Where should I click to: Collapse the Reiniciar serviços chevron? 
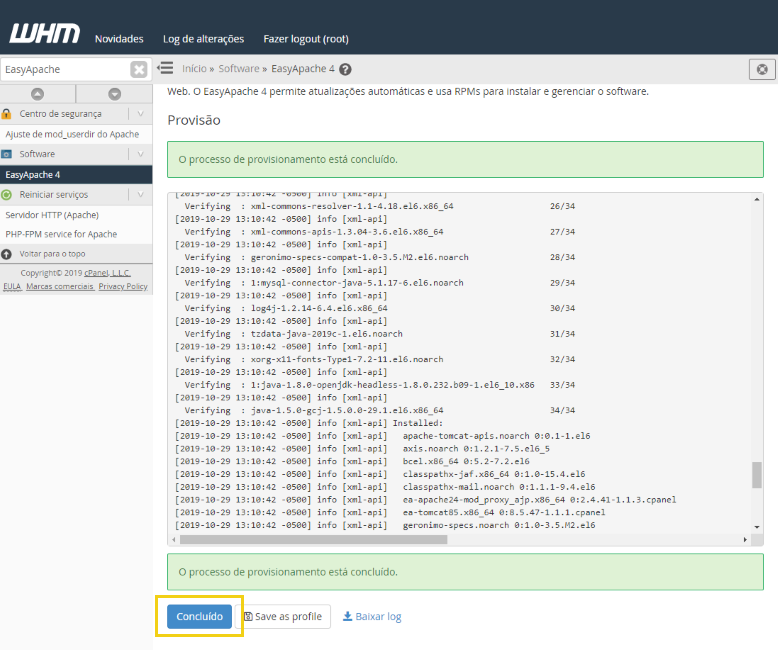click(x=140, y=195)
